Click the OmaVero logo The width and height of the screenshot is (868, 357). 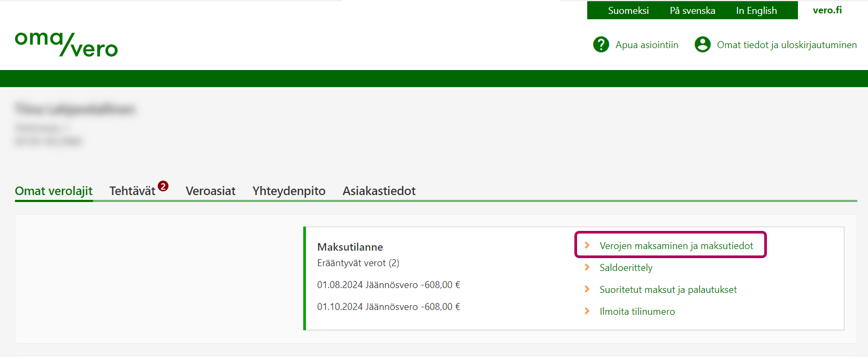(66, 44)
